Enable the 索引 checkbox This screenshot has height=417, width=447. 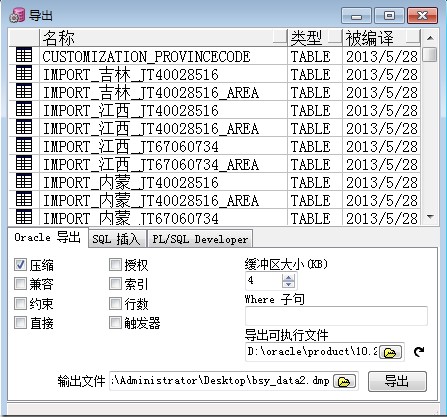[115, 284]
